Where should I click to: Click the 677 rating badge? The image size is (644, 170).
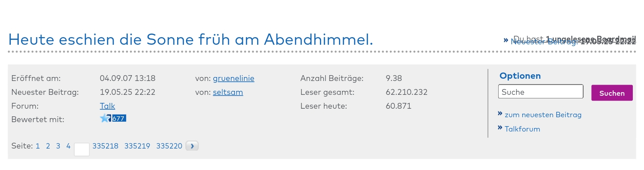(119, 119)
